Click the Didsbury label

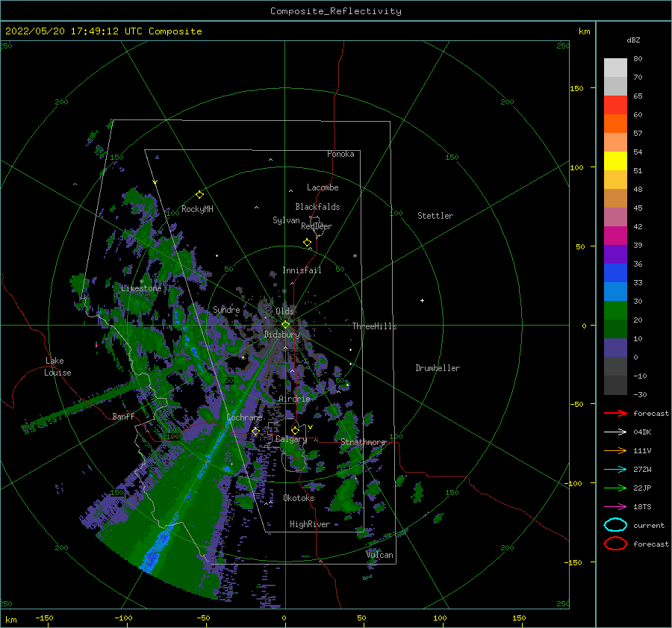[281, 335]
